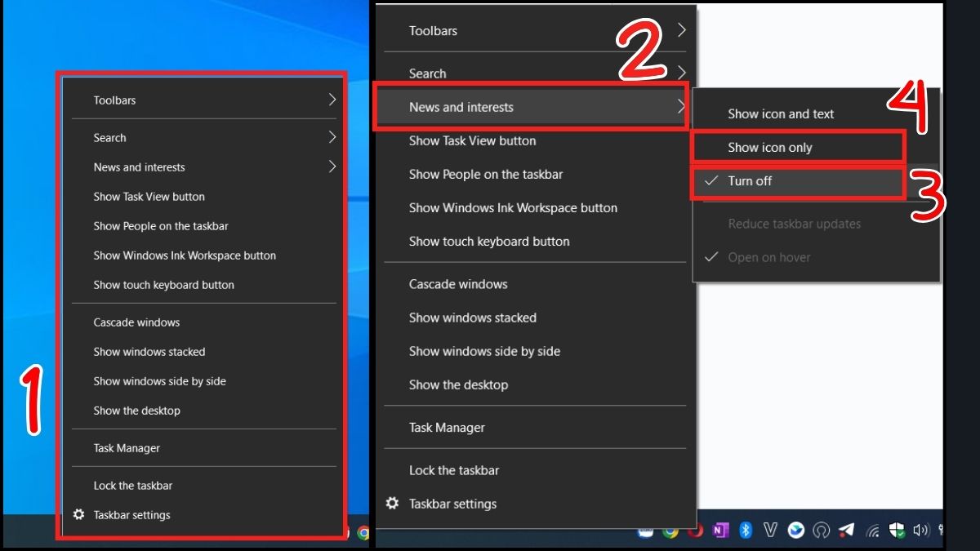The width and height of the screenshot is (980, 551).
Task: Click the volume speaker icon
Action: pos(920,530)
